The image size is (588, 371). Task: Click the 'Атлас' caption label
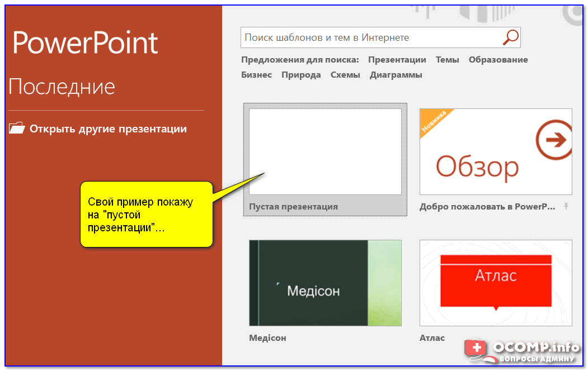click(432, 338)
